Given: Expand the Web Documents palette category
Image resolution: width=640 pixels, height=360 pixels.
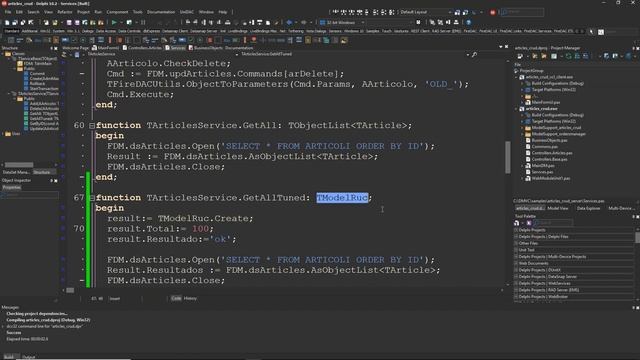Looking at the screenshot, I should coord(516,263).
